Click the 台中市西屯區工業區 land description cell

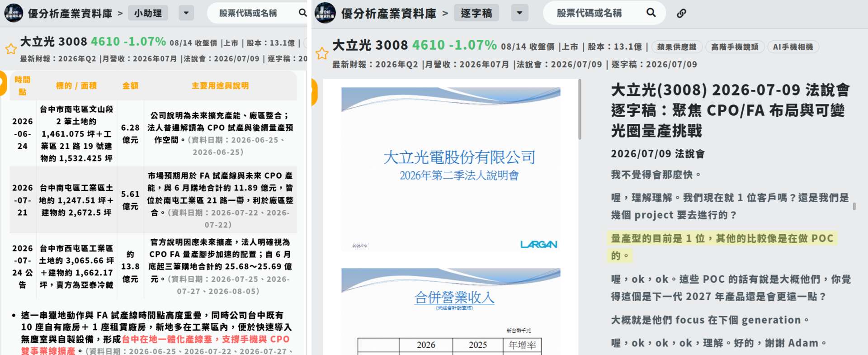[76, 266]
